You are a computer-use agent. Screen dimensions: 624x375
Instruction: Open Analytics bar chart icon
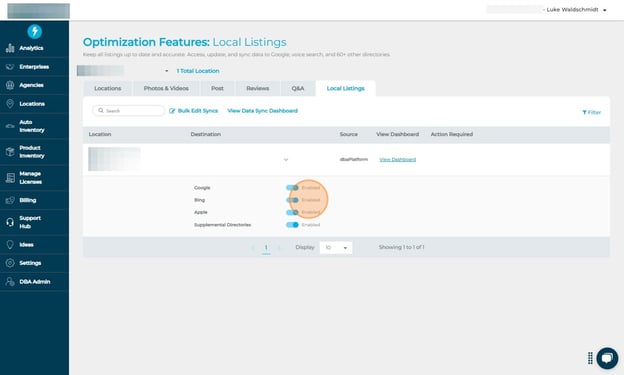(x=10, y=48)
